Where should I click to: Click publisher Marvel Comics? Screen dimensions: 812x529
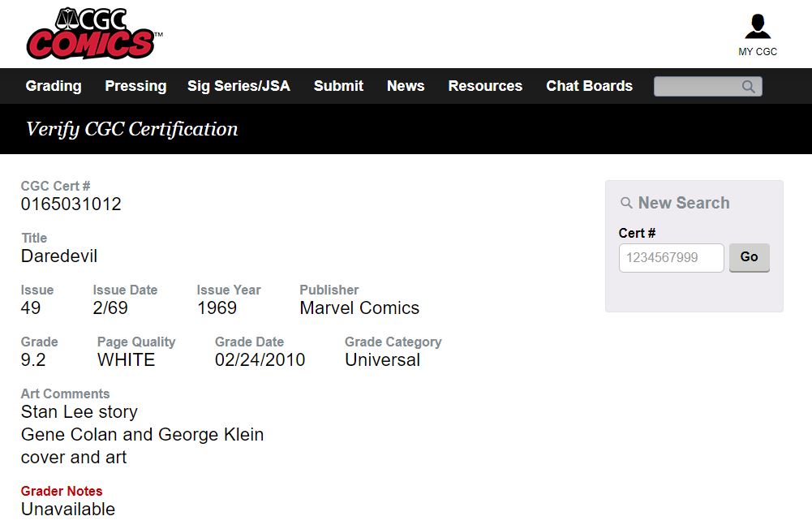[x=359, y=308]
